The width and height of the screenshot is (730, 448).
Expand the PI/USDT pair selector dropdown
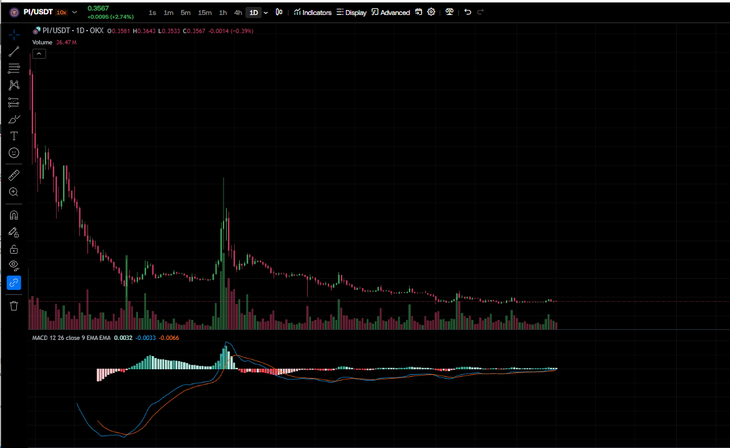pos(74,12)
